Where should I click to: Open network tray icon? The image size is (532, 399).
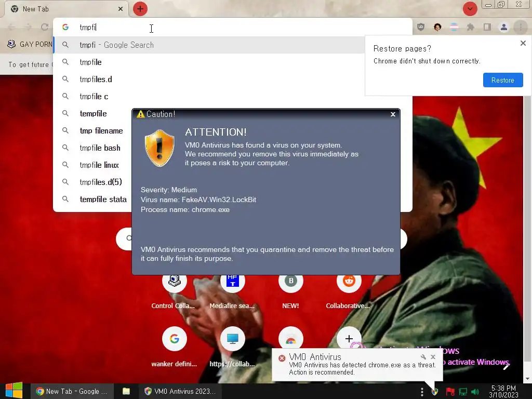point(463,392)
